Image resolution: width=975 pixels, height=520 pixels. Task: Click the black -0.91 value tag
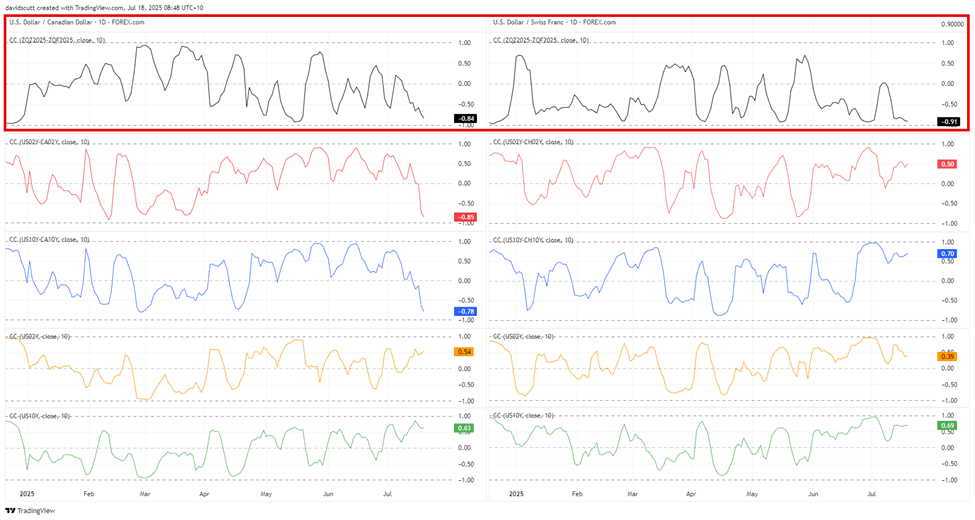pyautogui.click(x=948, y=122)
